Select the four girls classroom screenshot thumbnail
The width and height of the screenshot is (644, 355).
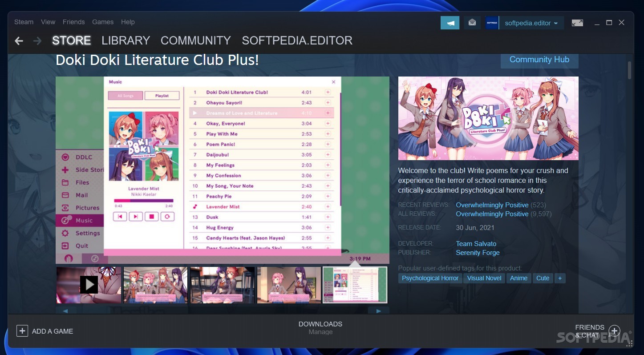155,285
